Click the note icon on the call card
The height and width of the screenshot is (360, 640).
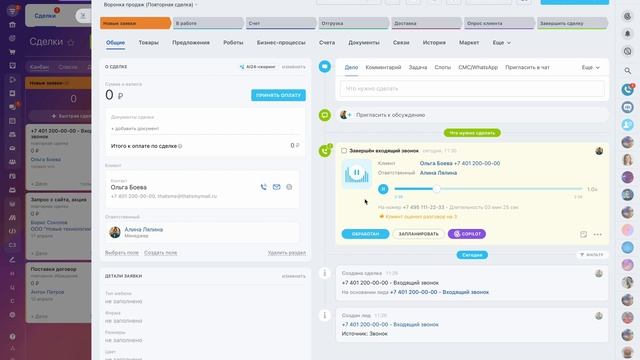(x=583, y=234)
